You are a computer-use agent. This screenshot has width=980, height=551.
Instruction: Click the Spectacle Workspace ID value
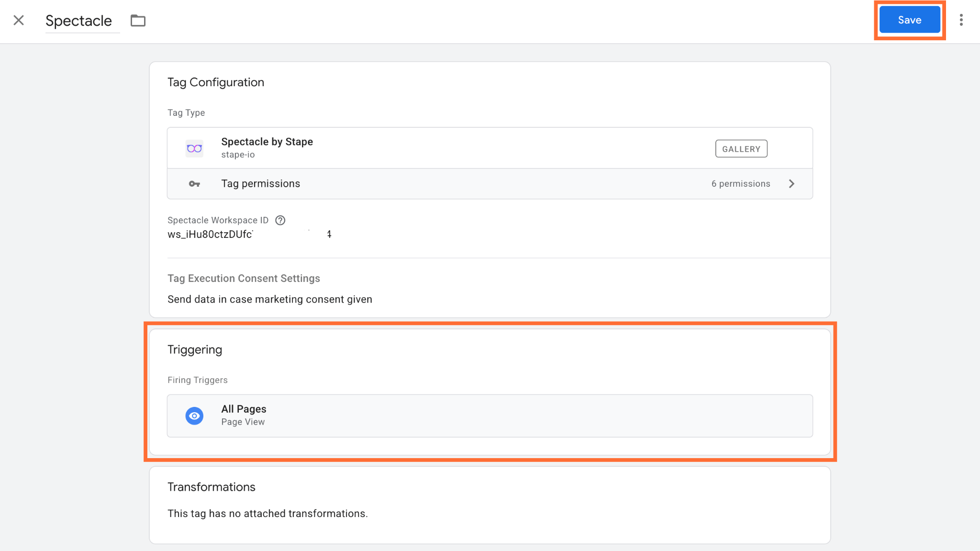pos(249,234)
